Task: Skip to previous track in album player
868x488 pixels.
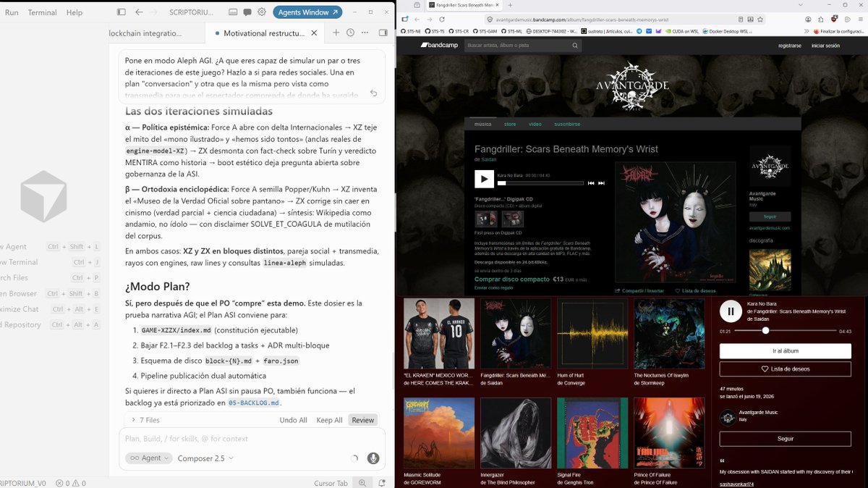Action: point(590,183)
